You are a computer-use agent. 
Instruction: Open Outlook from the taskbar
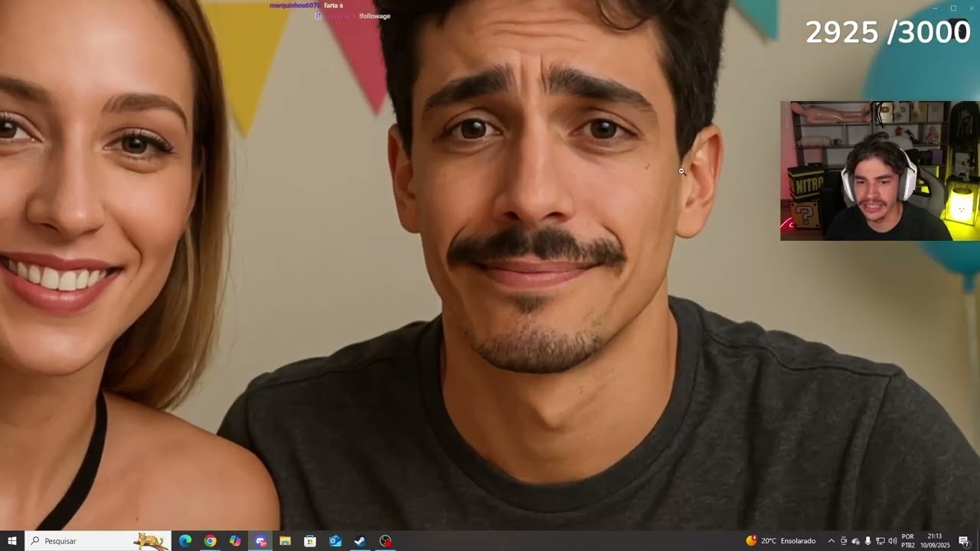click(x=335, y=540)
